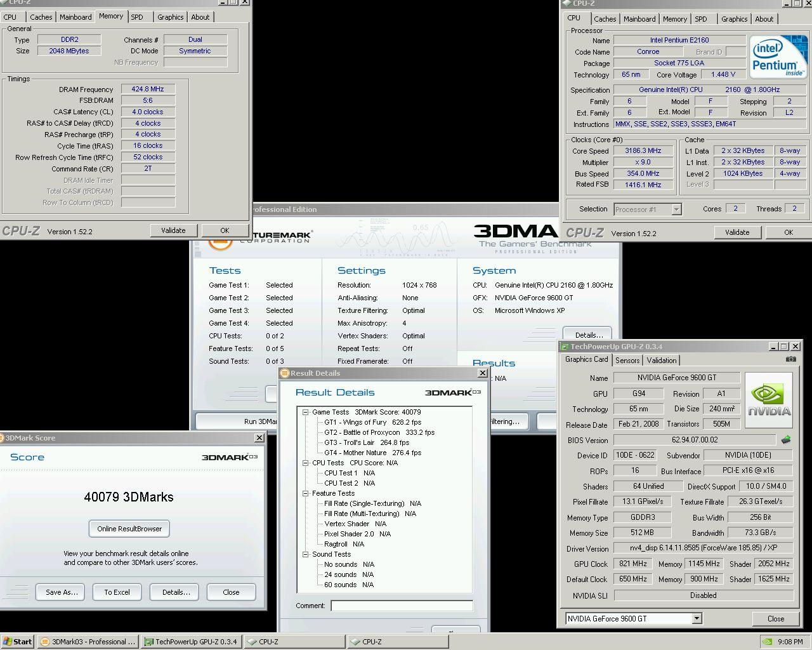Click the BIOS save chip icon in GPU-Z

point(785,440)
